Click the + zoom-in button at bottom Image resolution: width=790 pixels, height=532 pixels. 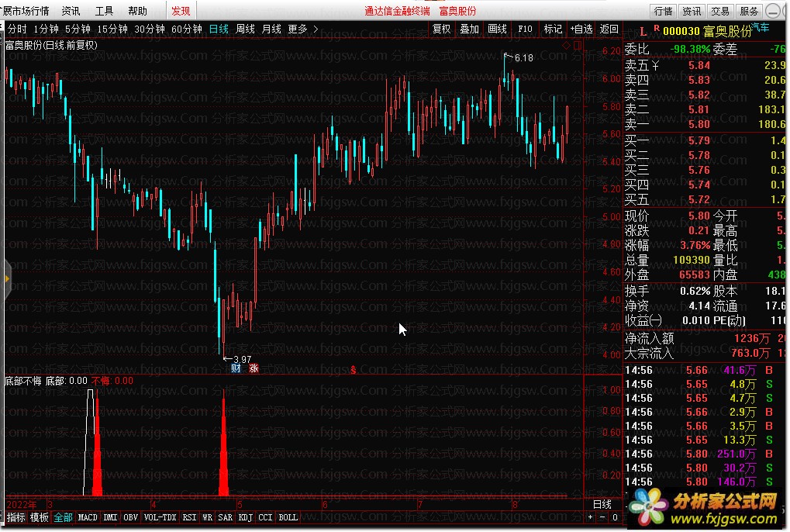pyautogui.click(x=590, y=517)
